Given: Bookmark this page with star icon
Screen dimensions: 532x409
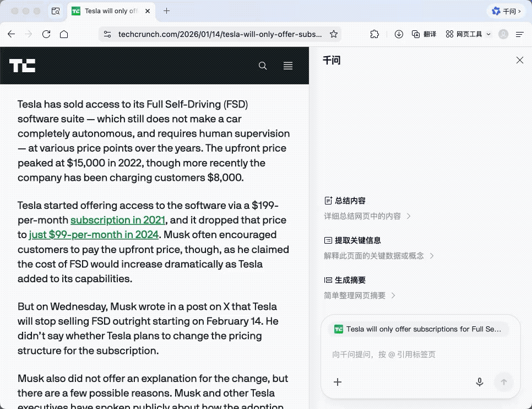Looking at the screenshot, I should click(333, 34).
